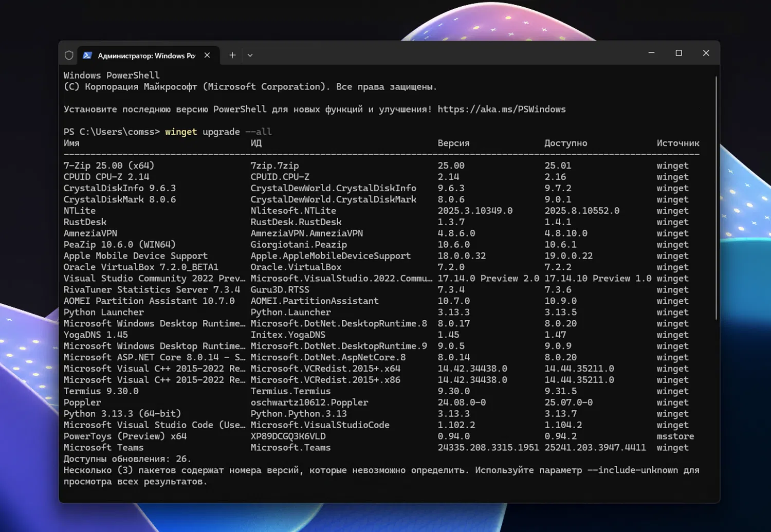Click the '7zip.7zip' package ID
This screenshot has width=771, height=532.
(x=274, y=166)
